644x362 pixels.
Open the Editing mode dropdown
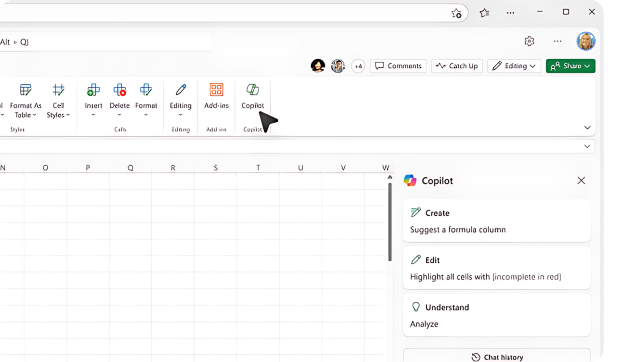coord(514,66)
